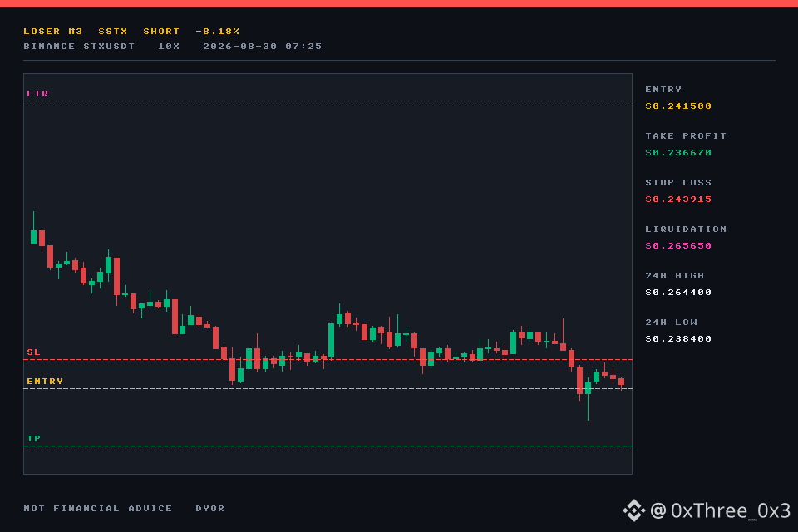This screenshot has width=798, height=532.
Task: Click the Binance logo icon
Action: pos(634,510)
